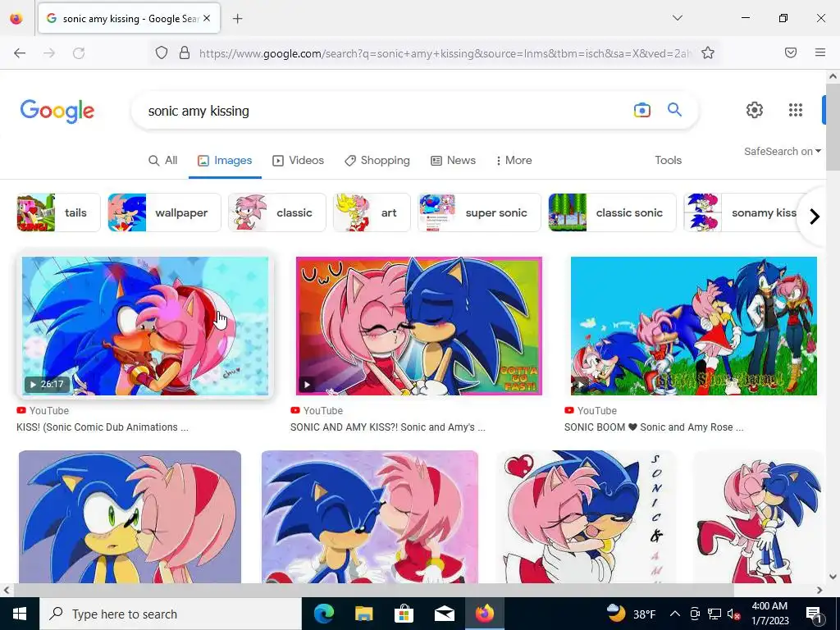Click the horizontal scrollbar right arrow
840x630 pixels.
click(x=819, y=590)
